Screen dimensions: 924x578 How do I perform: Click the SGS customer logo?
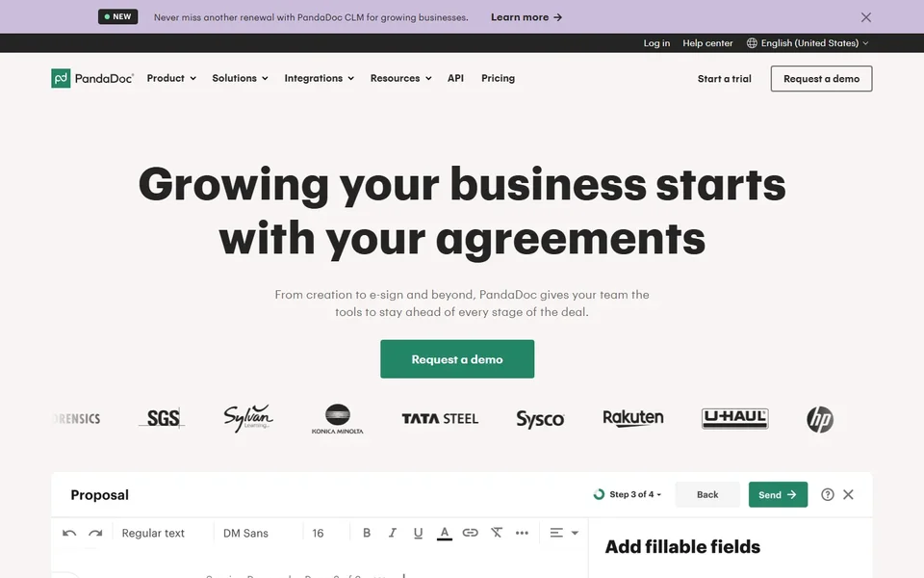[x=162, y=418]
